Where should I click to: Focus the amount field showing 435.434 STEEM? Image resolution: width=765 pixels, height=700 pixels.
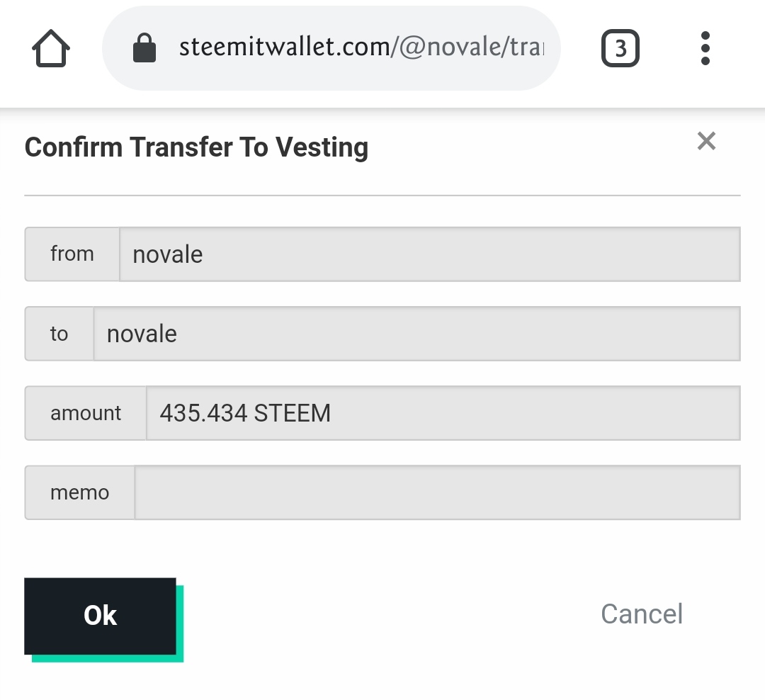coord(443,413)
